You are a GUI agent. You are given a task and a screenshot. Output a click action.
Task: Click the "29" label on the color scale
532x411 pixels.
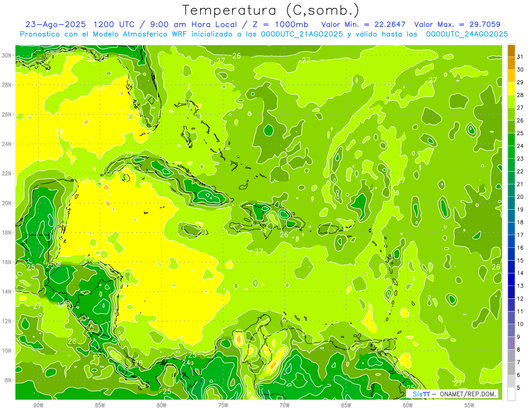click(520, 82)
